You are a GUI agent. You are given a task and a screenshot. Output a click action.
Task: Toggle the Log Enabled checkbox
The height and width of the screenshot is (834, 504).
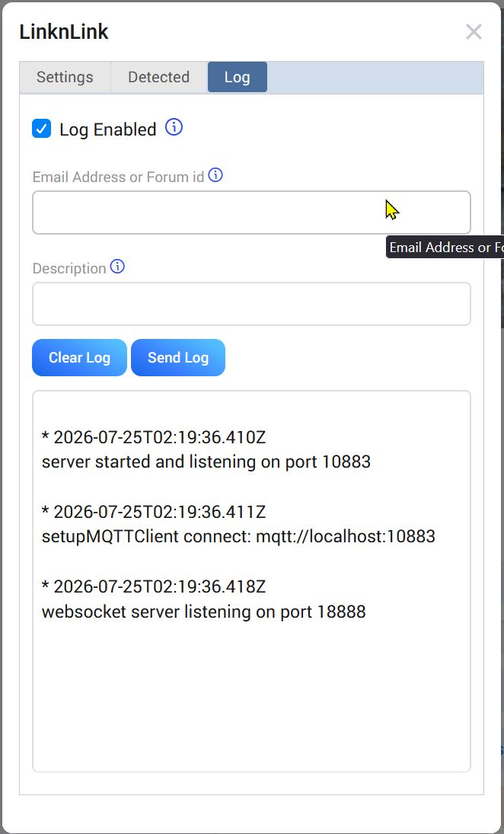tap(41, 129)
